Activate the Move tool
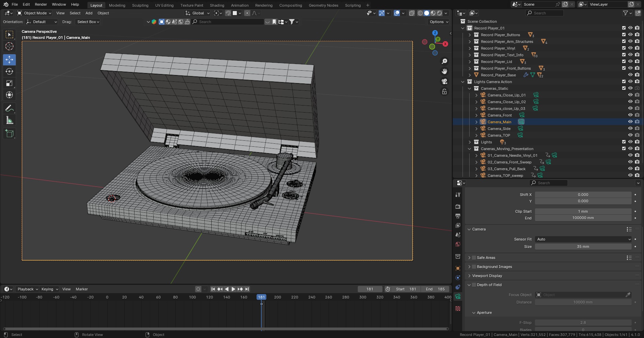This screenshot has width=644, height=338. tap(9, 60)
